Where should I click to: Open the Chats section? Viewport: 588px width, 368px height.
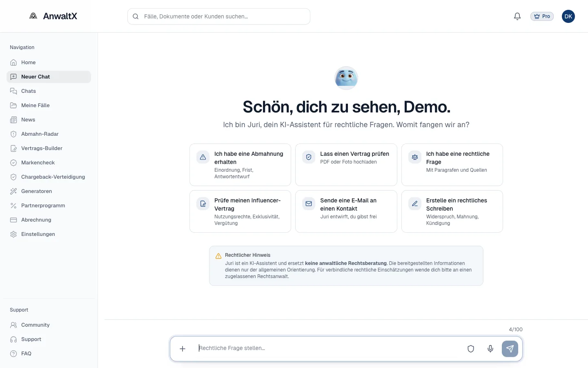49,91
